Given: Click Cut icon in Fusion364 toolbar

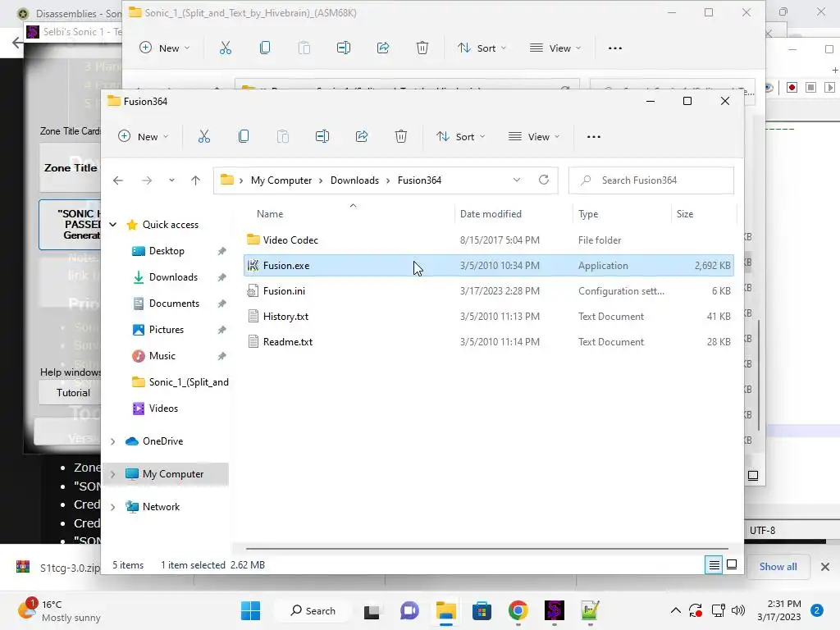Looking at the screenshot, I should [204, 137].
